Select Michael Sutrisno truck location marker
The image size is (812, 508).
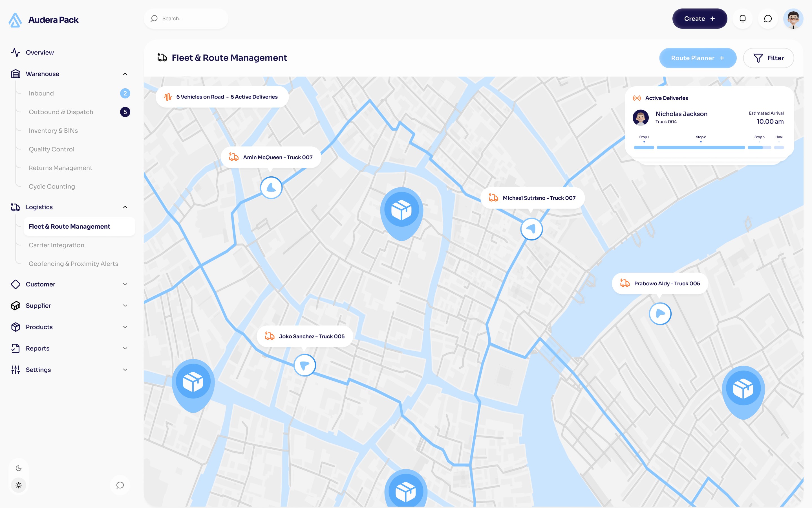pos(531,229)
